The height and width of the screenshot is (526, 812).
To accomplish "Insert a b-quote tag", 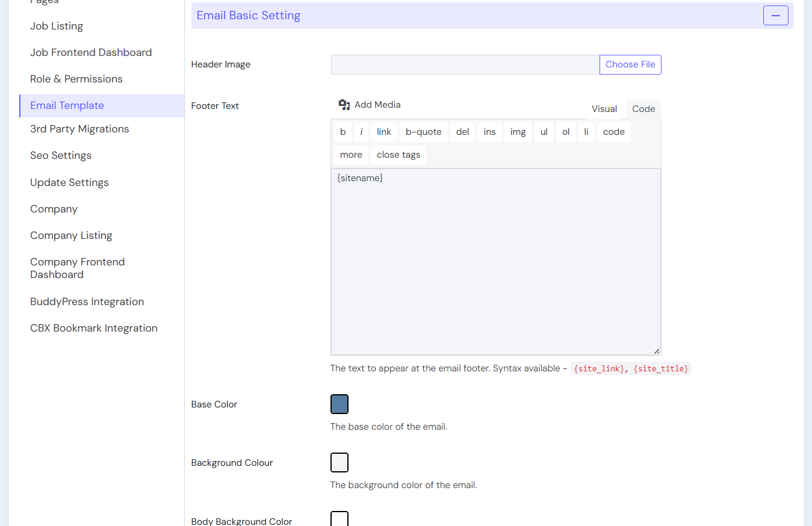I will [x=423, y=132].
